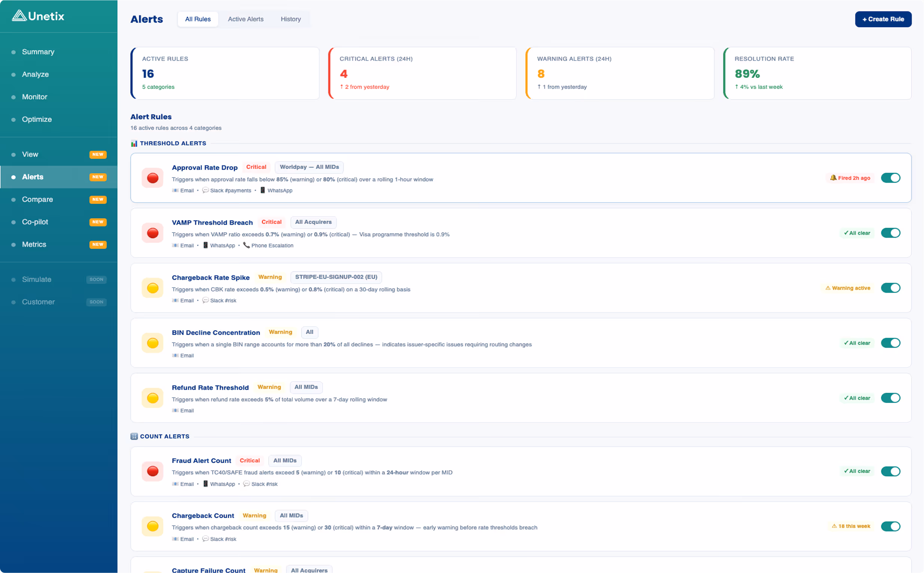Click the Warning active status badge
The image size is (924, 573).
coord(848,288)
